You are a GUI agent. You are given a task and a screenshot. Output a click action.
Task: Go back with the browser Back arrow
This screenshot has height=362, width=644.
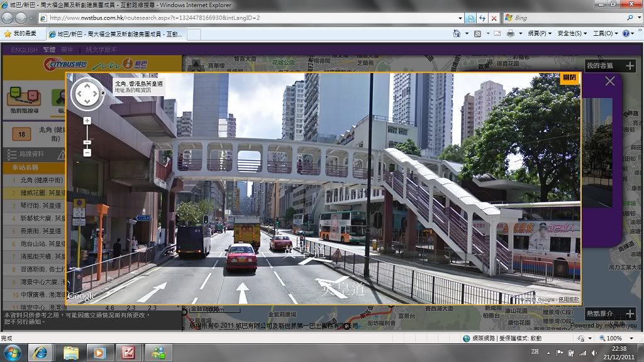8,18
